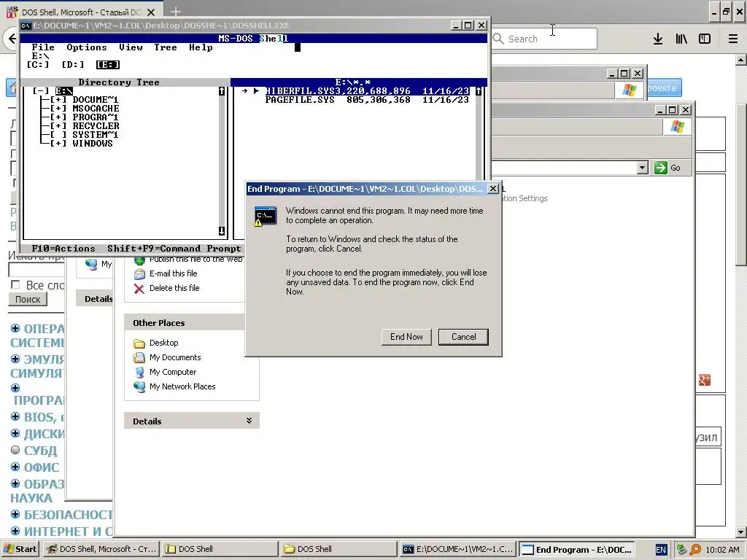The height and width of the screenshot is (560, 747).
Task: Open browser Downloads icon
Action: (658, 39)
